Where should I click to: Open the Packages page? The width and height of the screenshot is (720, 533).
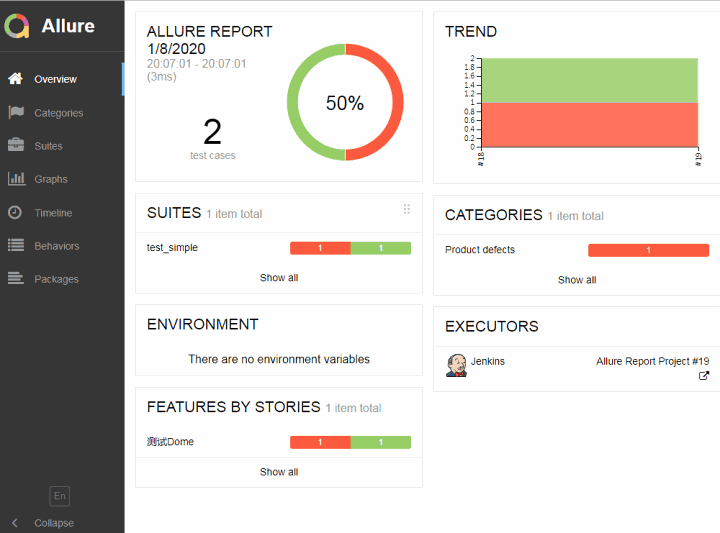[x=62, y=279]
